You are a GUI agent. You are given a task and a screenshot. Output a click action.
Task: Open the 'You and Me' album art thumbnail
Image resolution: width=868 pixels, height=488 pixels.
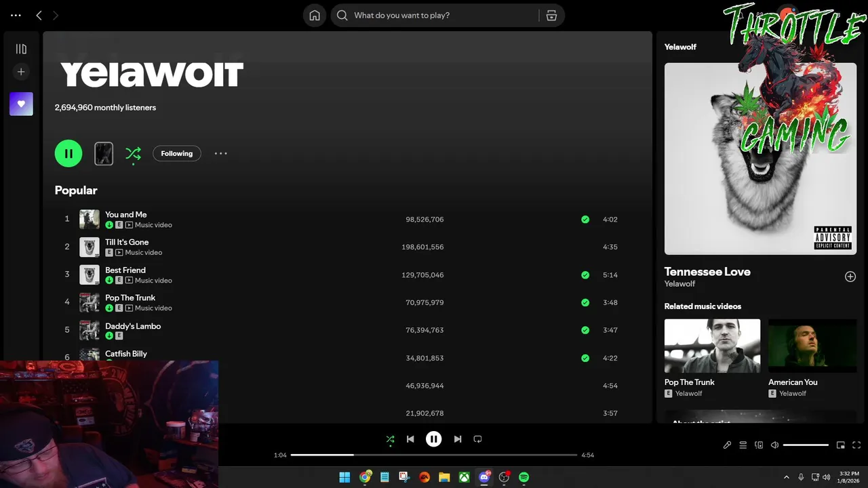pyautogui.click(x=90, y=220)
